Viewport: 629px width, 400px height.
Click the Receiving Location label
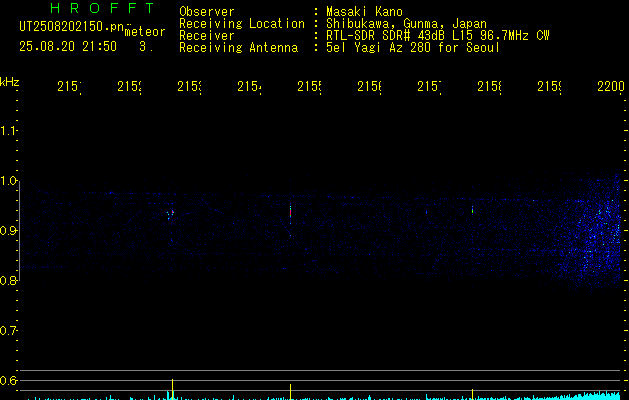[x=242, y=24]
